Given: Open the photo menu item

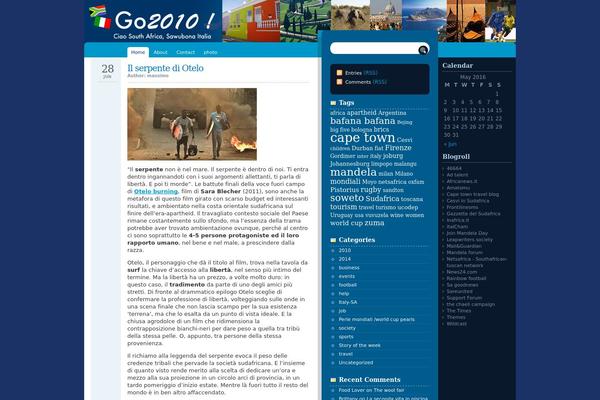Looking at the screenshot, I should click(210, 52).
